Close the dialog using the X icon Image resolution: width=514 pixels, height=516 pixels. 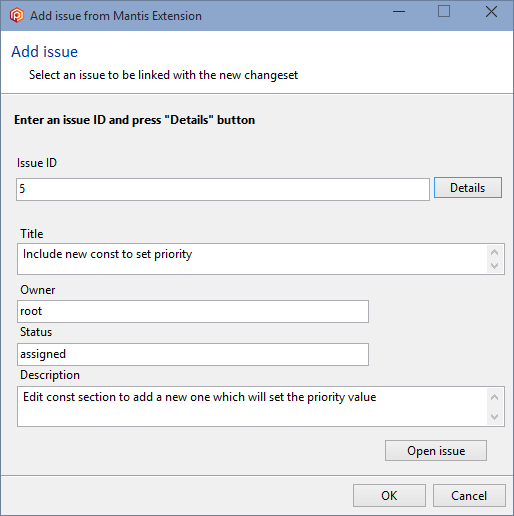491,12
